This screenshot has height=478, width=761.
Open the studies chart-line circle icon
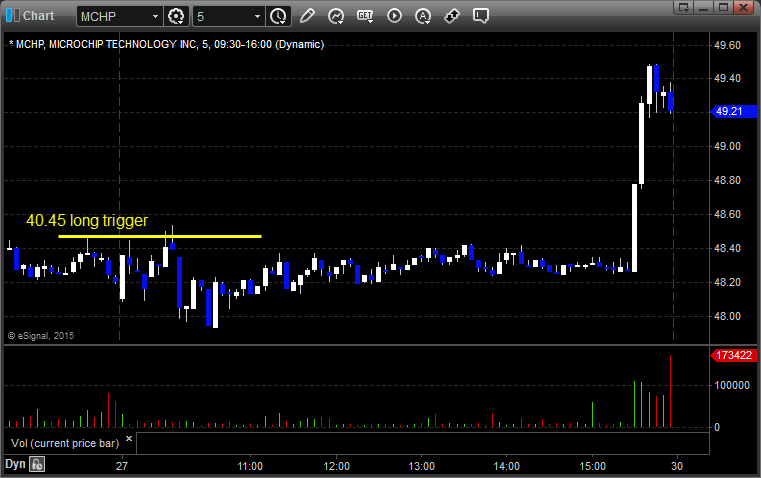tap(336, 16)
